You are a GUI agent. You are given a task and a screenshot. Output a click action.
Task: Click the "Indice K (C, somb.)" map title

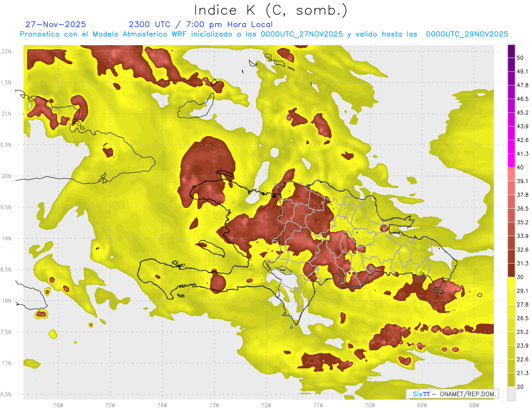(271, 10)
